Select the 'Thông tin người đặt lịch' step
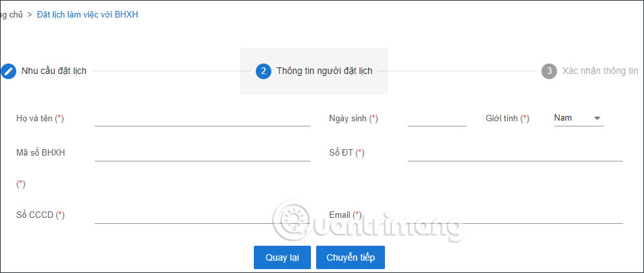 (x=324, y=71)
